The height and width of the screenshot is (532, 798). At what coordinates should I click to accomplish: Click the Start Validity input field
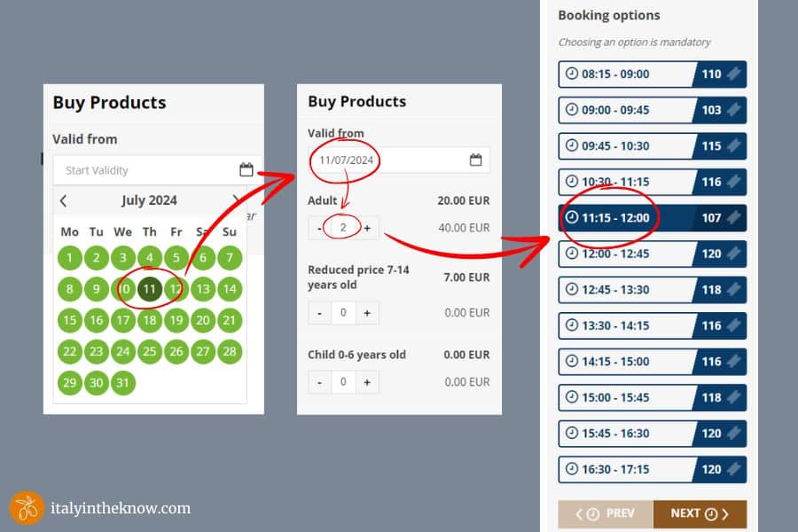(142, 170)
